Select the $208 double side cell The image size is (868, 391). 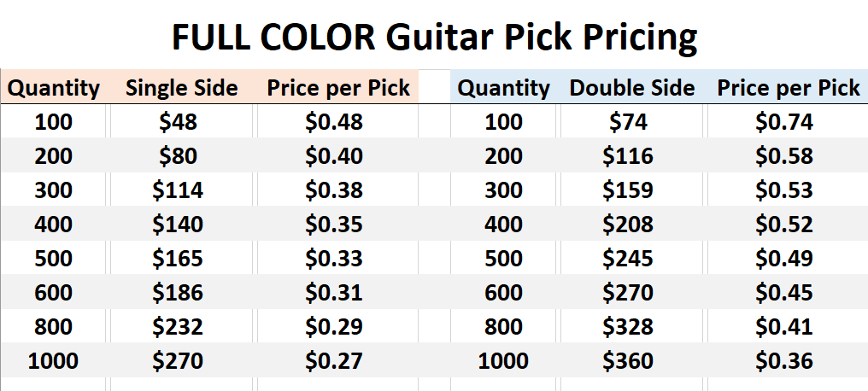[628, 224]
